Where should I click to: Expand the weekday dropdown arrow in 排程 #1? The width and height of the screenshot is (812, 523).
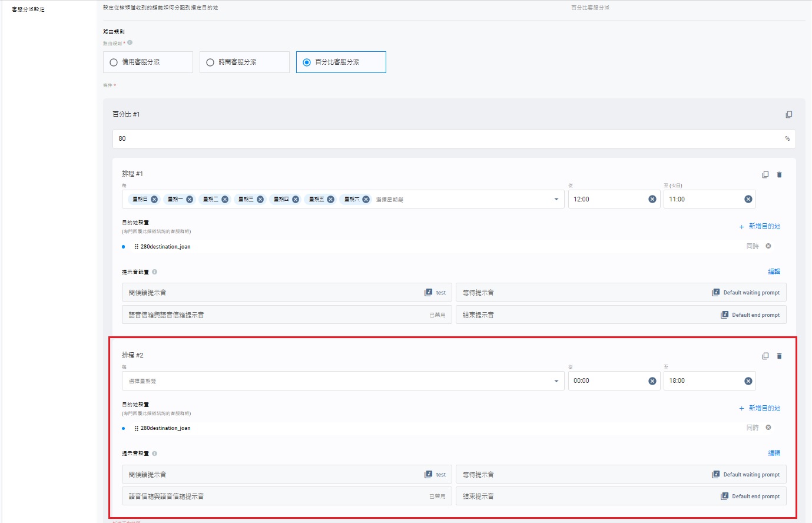(x=556, y=199)
